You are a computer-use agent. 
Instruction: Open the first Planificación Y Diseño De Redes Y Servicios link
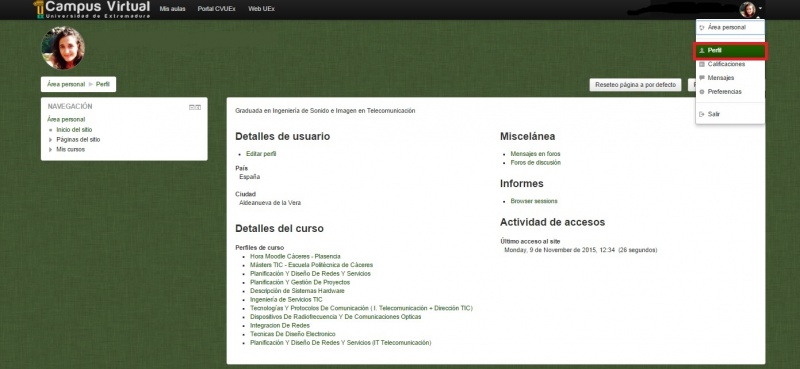310,274
